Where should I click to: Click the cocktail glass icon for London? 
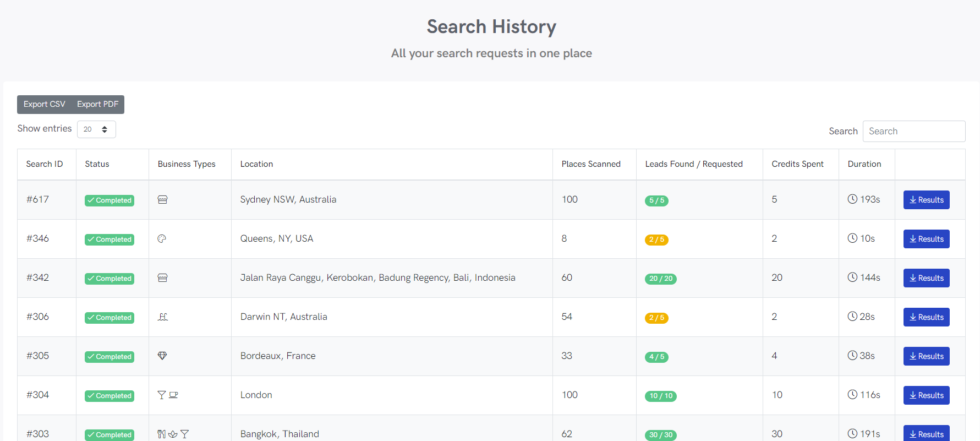pyautogui.click(x=162, y=395)
